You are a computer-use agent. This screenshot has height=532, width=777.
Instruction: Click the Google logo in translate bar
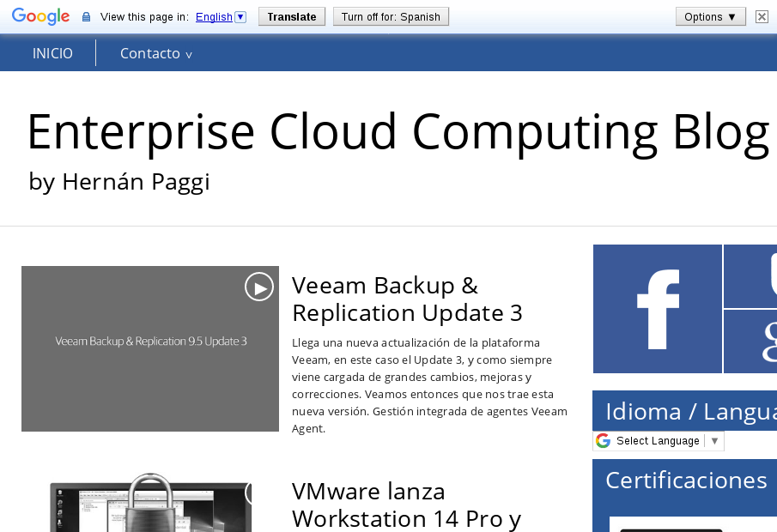pyautogui.click(x=40, y=16)
